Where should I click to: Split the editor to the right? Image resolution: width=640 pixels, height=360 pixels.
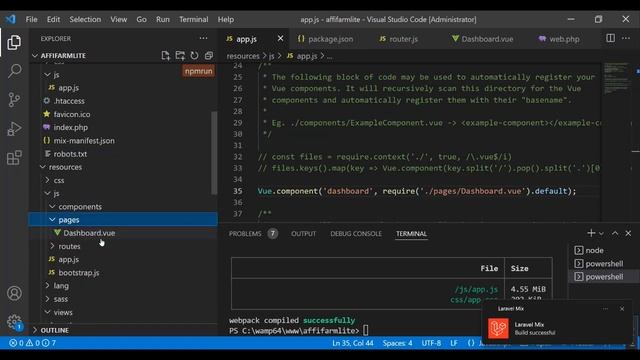point(610,38)
